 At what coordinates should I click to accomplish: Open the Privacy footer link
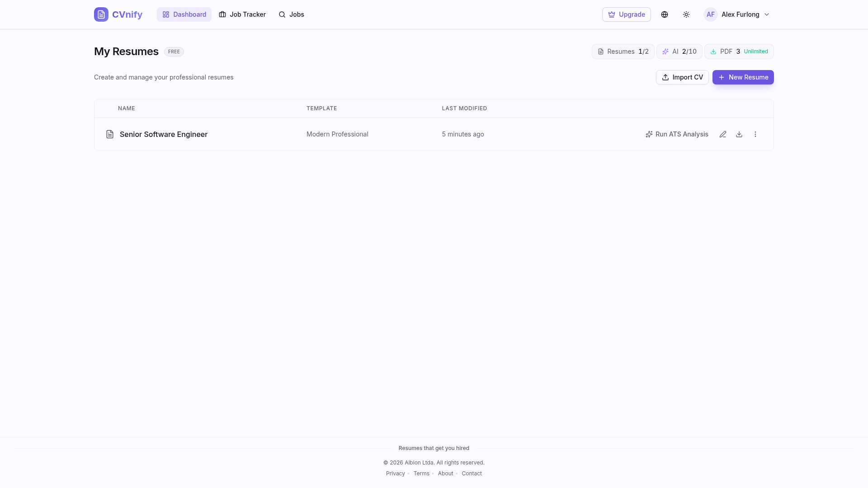[395, 473]
